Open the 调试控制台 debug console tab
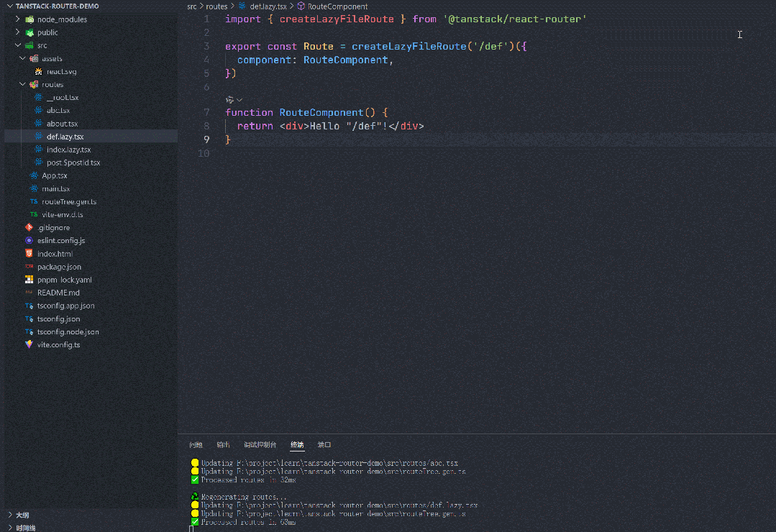Image resolution: width=776 pixels, height=532 pixels. (260, 445)
